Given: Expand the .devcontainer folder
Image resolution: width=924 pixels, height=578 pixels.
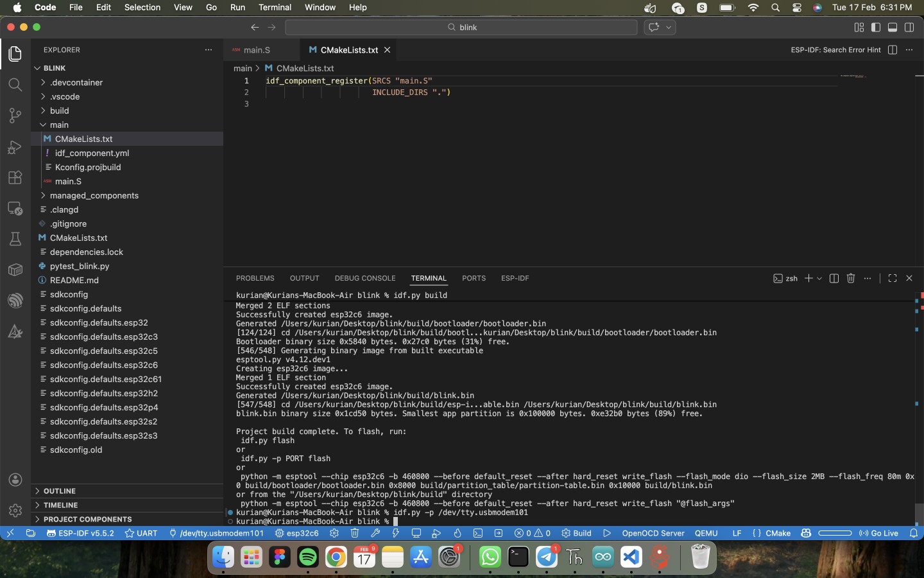Looking at the screenshot, I should [x=128, y=82].
